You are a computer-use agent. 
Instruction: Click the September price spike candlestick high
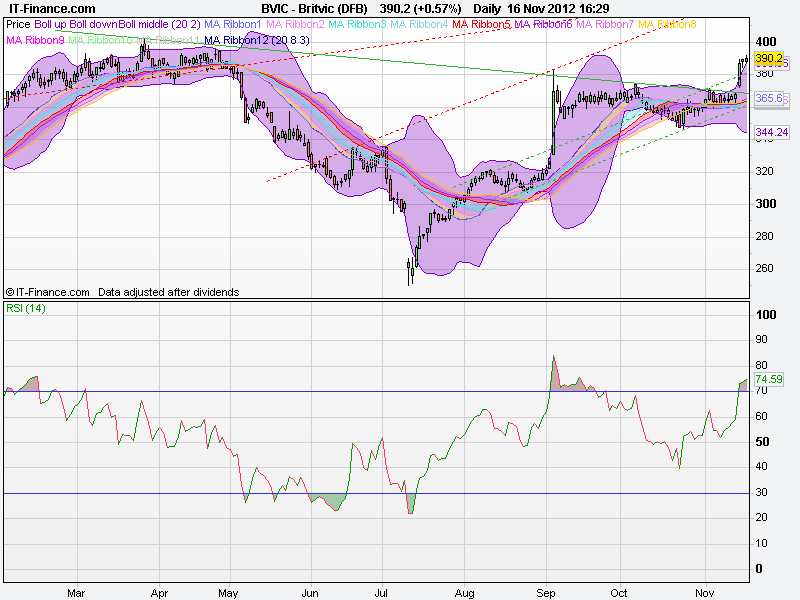tap(554, 71)
